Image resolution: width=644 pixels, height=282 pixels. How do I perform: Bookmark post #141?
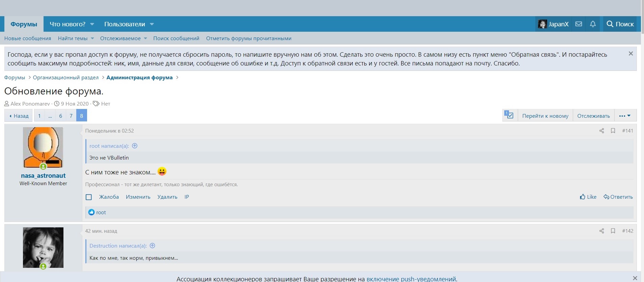(613, 131)
